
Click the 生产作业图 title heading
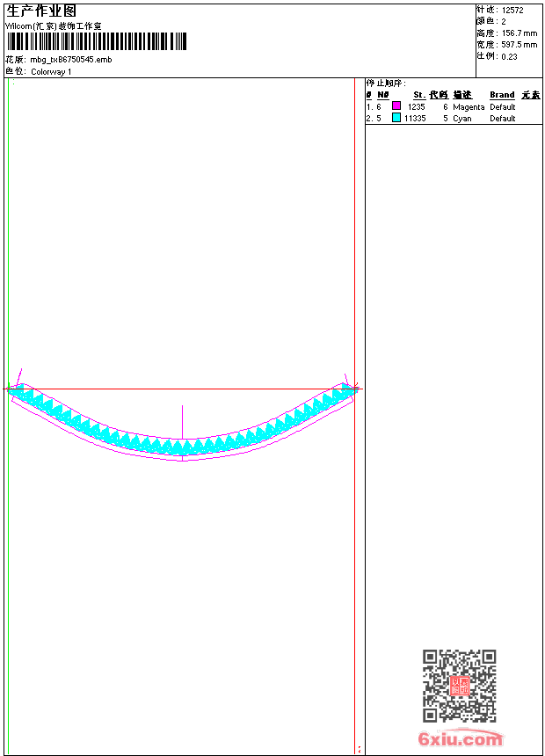pos(41,11)
